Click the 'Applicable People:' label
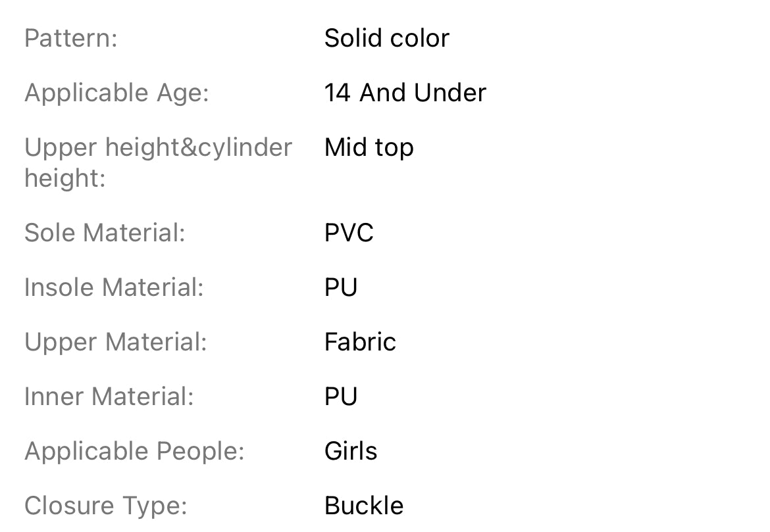Viewport: 770px width, 532px height. pyautogui.click(x=134, y=451)
